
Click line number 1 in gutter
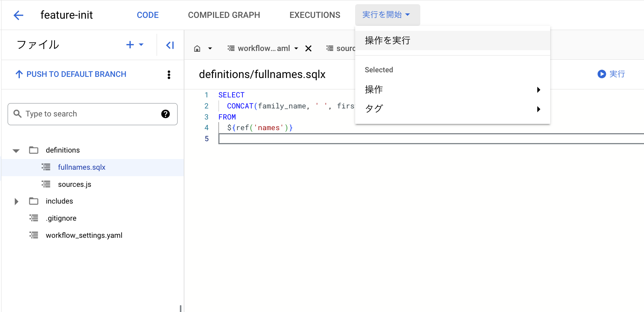pos(207,95)
